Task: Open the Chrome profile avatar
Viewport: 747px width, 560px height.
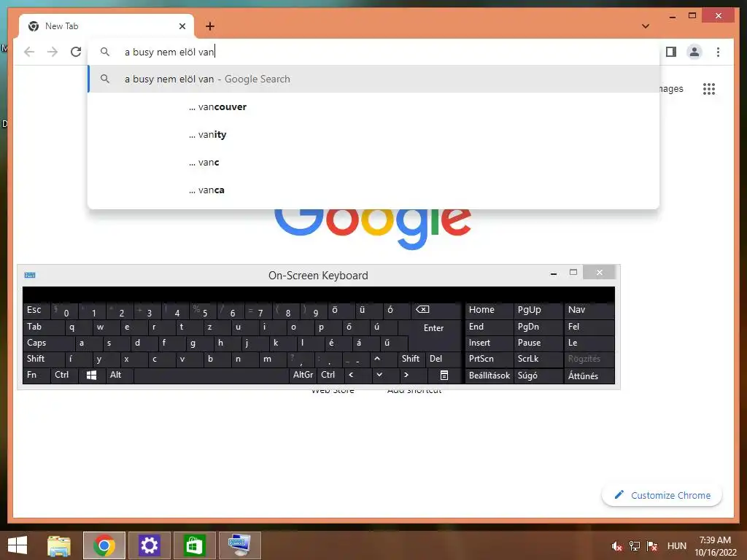Action: click(x=694, y=52)
